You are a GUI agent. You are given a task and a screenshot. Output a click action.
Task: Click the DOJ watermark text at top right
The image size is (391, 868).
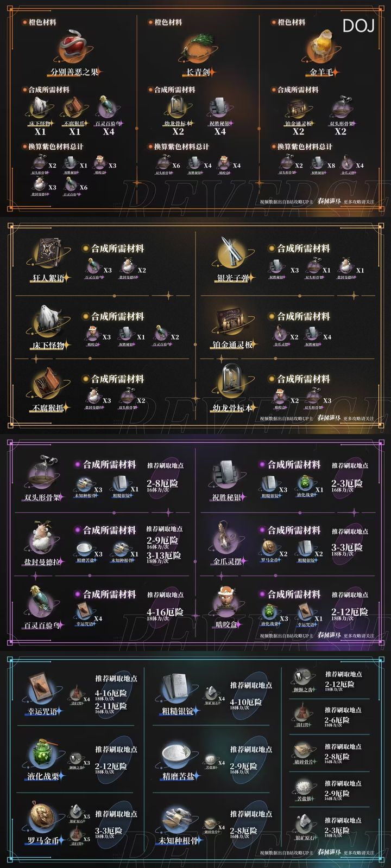tap(358, 25)
